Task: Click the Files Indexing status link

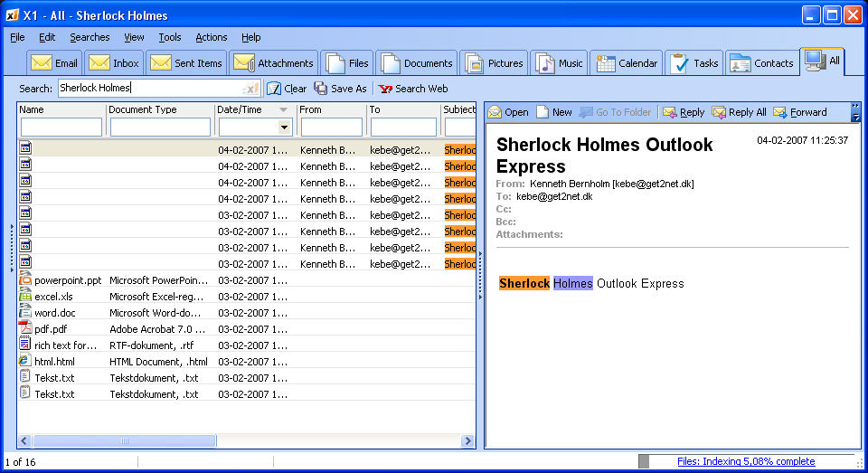Action: (745, 461)
